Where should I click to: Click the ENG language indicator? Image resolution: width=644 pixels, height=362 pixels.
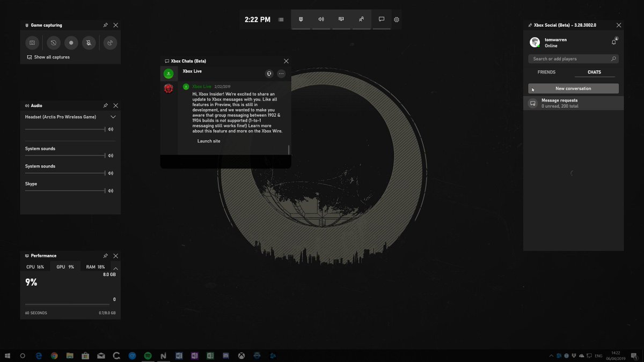pos(599,356)
